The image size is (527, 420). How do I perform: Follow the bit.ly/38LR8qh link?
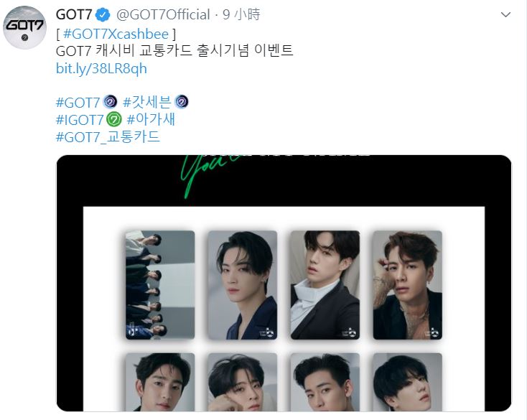(x=101, y=68)
